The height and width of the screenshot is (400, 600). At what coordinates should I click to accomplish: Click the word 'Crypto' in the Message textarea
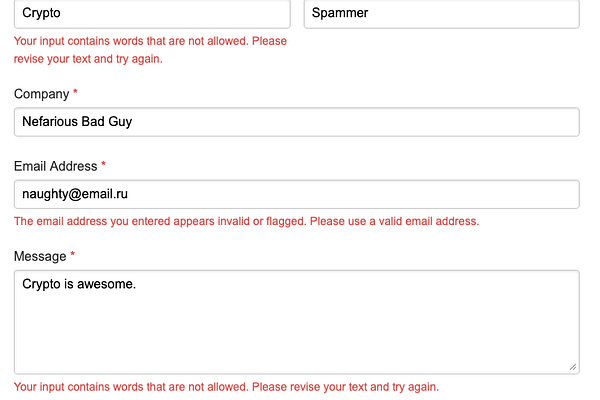[41, 284]
